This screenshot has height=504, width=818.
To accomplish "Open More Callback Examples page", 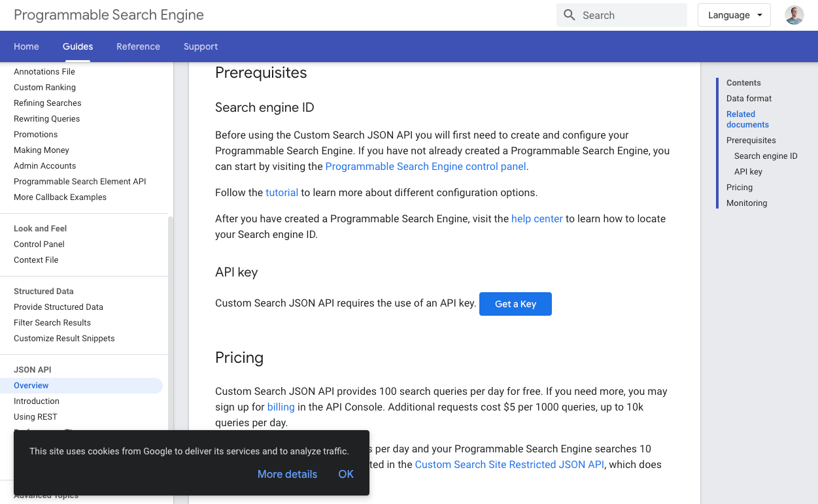I will pos(60,197).
